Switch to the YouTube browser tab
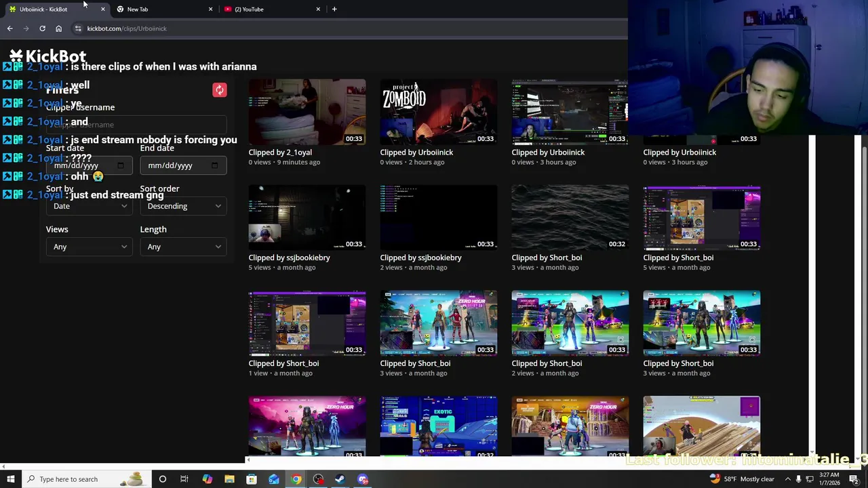Viewport: 868px width, 488px height. (x=271, y=9)
